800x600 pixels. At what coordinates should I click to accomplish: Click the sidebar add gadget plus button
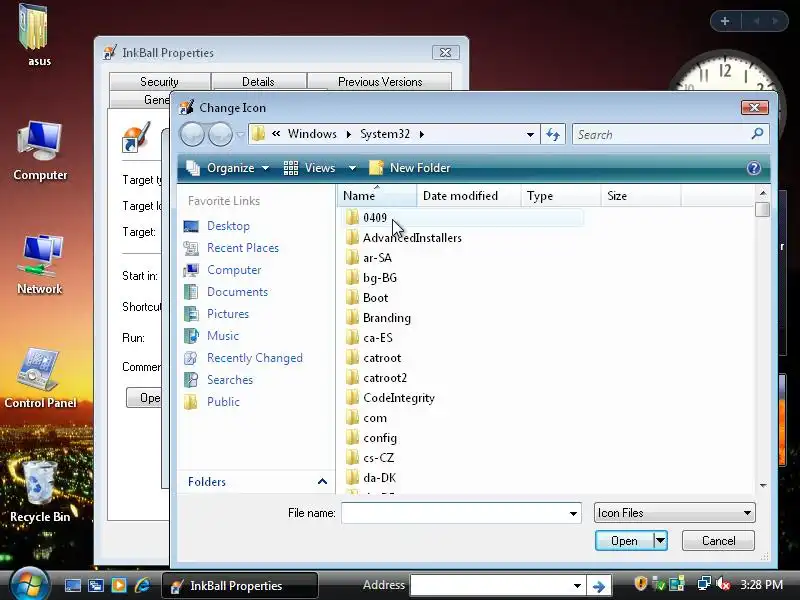(725, 21)
